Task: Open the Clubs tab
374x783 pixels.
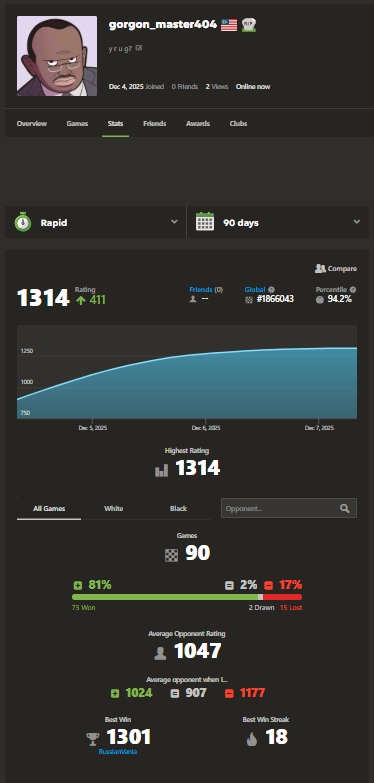Action: 238,123
